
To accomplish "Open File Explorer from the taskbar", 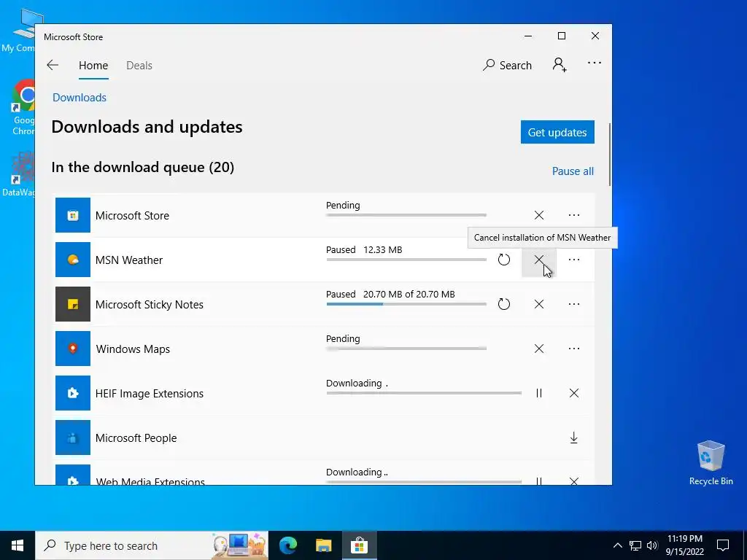I will coord(323,545).
